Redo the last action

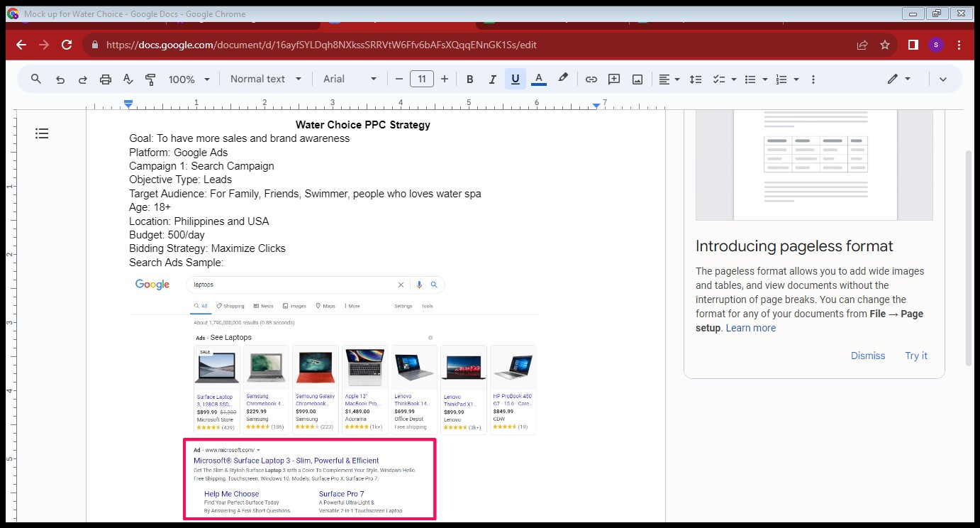pyautogui.click(x=83, y=79)
